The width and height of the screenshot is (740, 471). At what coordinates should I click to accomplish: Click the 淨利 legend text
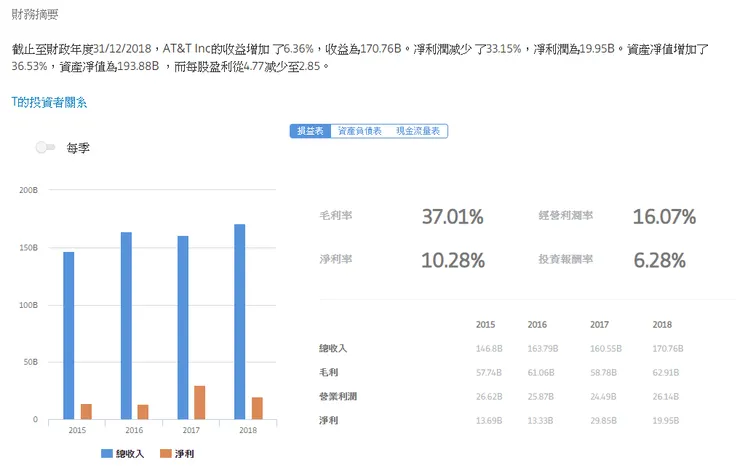(185, 454)
